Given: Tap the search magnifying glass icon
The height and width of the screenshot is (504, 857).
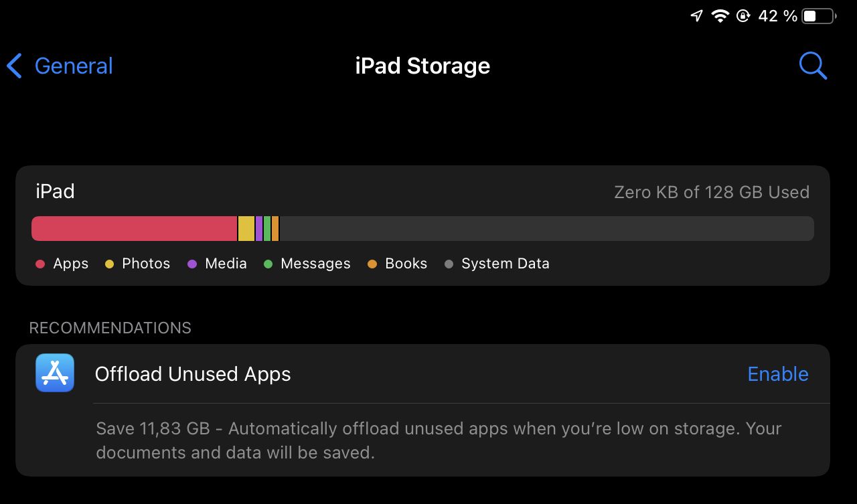Looking at the screenshot, I should click(813, 66).
